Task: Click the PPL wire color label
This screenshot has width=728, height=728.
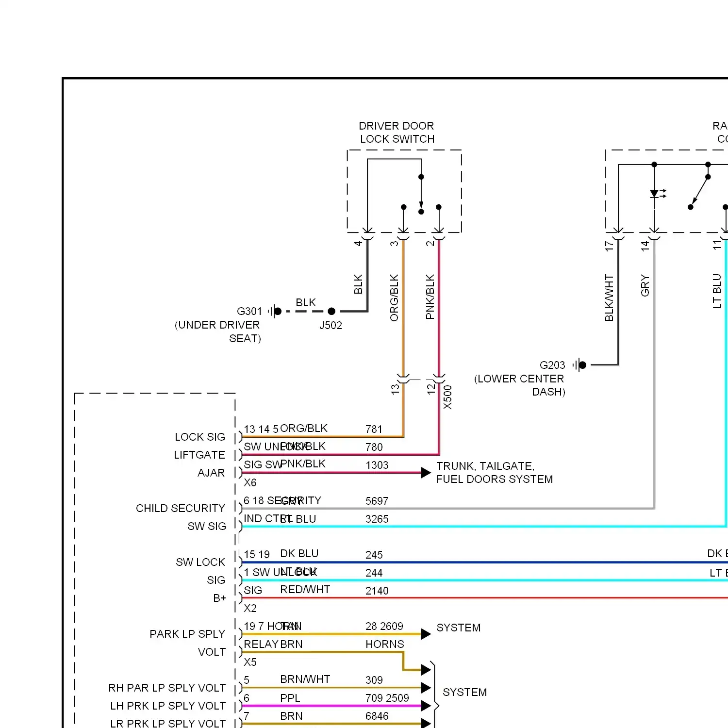Action: coord(290,698)
